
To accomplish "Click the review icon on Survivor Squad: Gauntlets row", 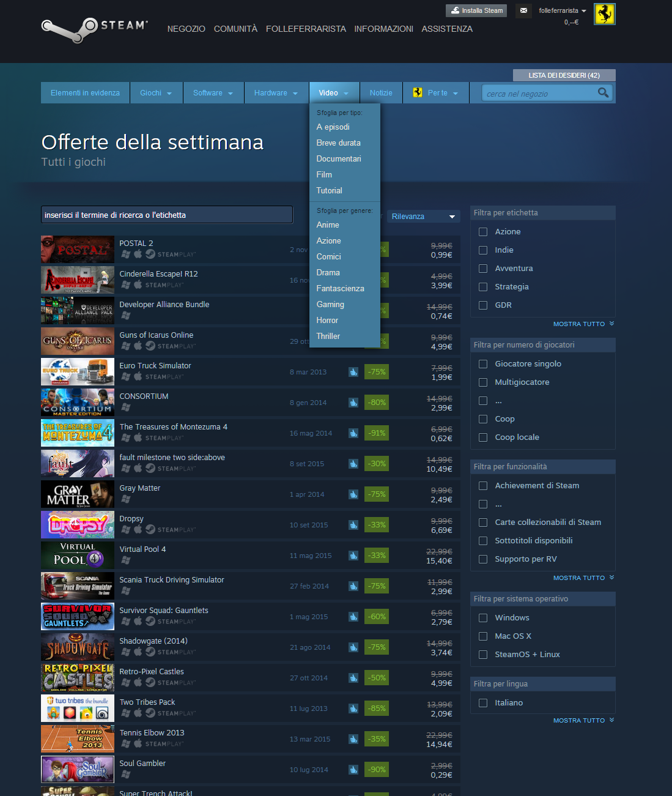I will pyautogui.click(x=353, y=617).
